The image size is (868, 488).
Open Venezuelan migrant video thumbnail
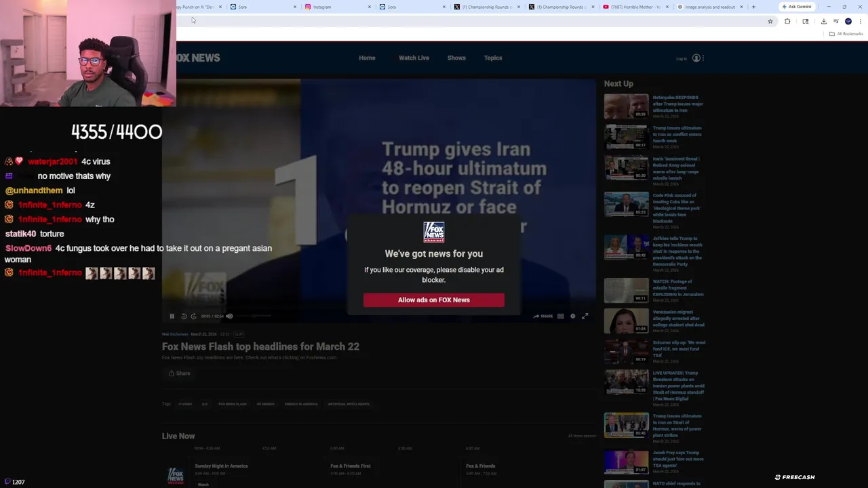tap(626, 321)
